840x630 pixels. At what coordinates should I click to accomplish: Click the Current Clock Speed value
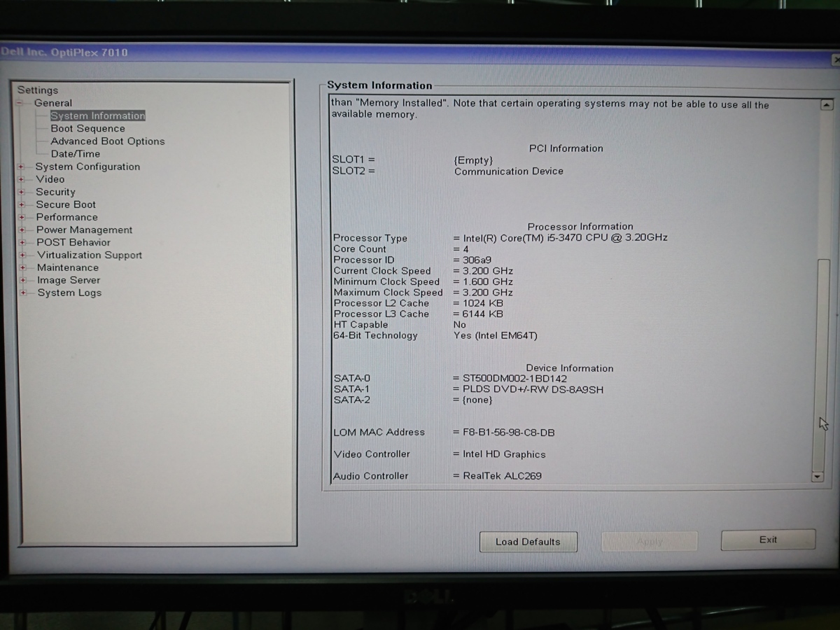click(487, 271)
